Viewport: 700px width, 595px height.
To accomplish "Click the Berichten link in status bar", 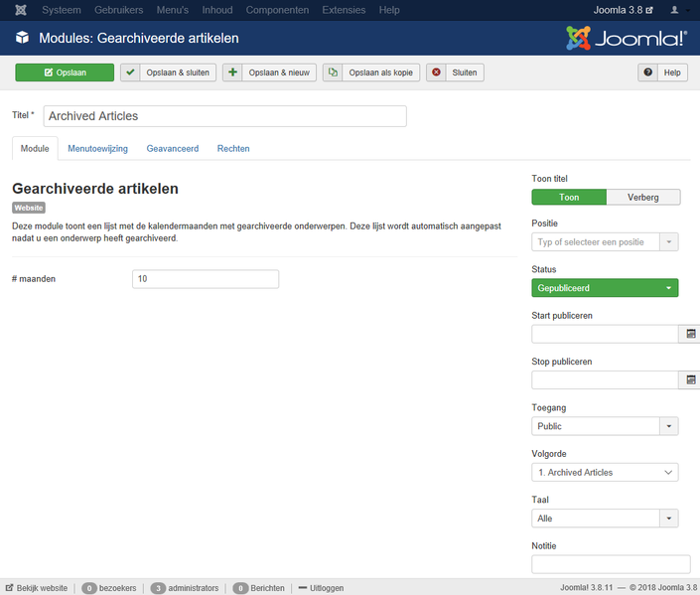I will click(x=267, y=588).
